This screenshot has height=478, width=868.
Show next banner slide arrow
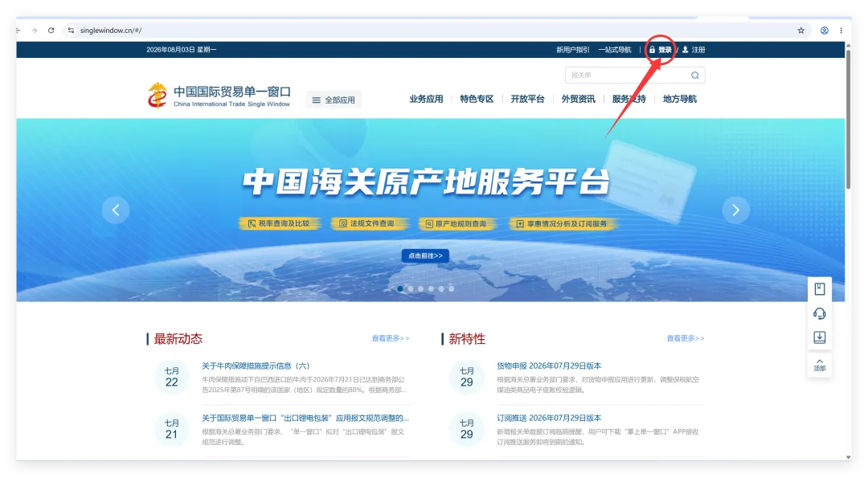coord(735,210)
